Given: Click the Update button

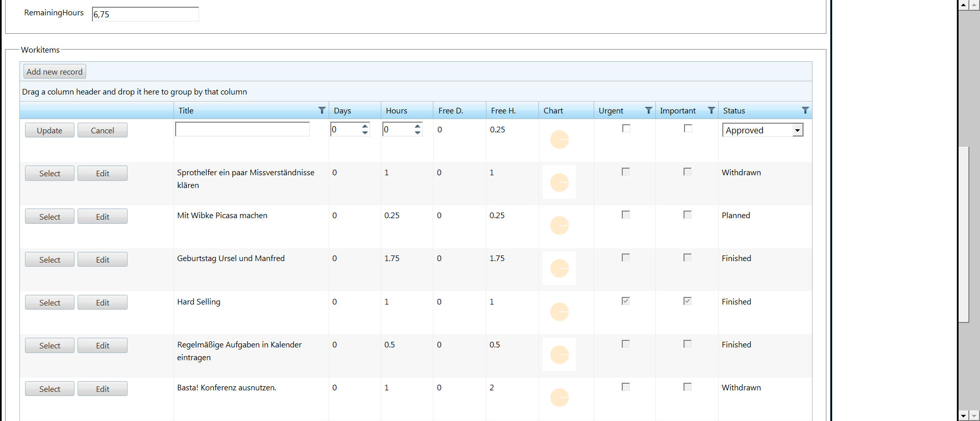Looking at the screenshot, I should [x=50, y=130].
